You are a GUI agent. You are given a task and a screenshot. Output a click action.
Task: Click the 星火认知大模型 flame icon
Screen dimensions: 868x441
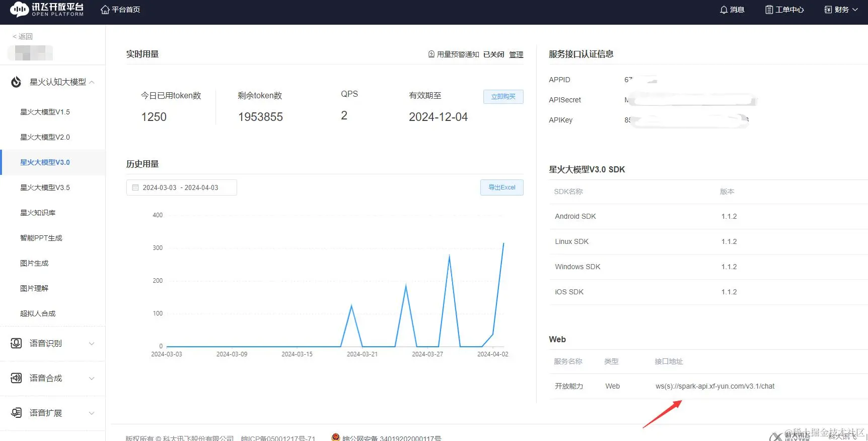pos(16,82)
